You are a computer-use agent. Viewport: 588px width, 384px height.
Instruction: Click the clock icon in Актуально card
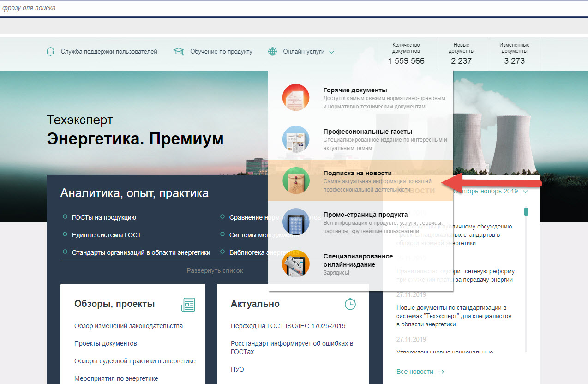click(350, 304)
